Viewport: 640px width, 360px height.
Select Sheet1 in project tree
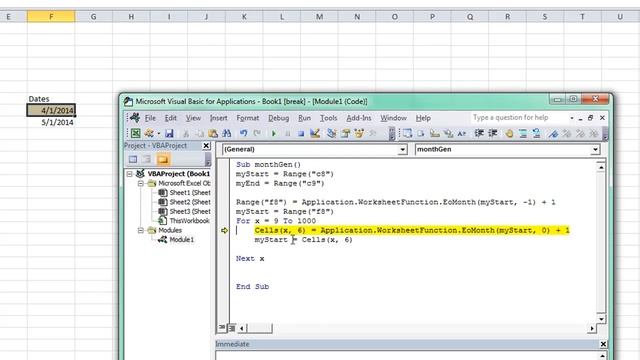point(189,193)
